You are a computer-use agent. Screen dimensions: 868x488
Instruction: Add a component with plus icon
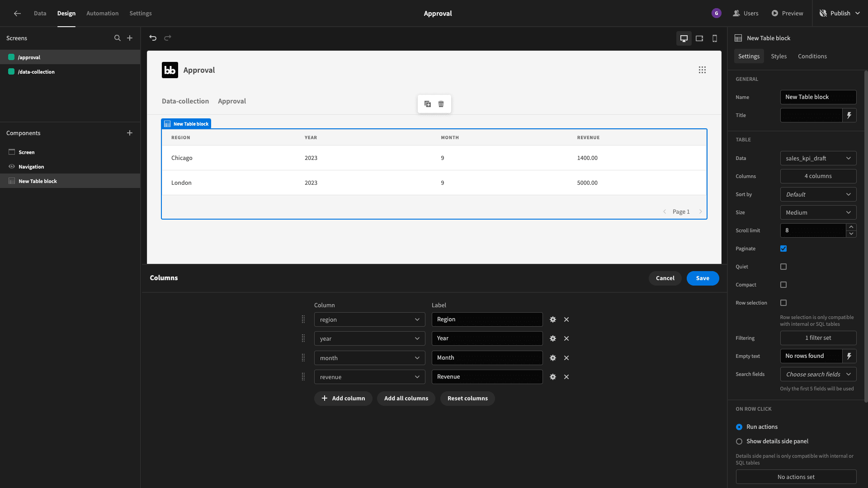[130, 133]
